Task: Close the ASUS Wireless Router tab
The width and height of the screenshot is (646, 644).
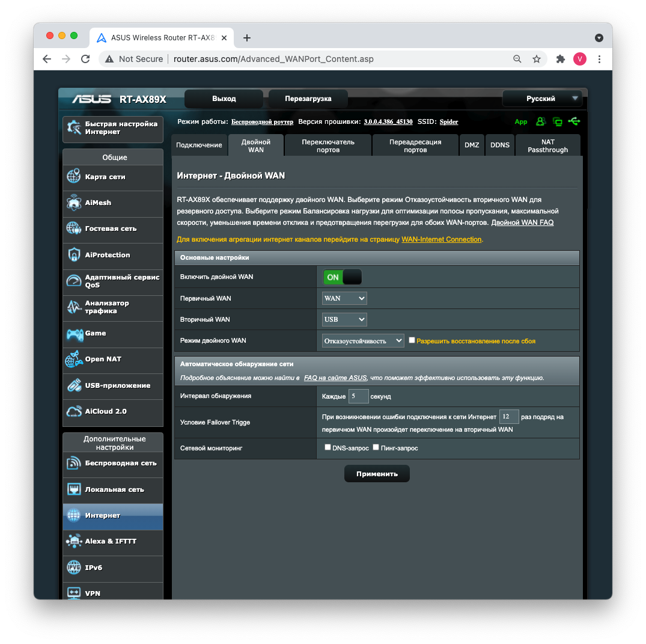Action: [x=224, y=38]
